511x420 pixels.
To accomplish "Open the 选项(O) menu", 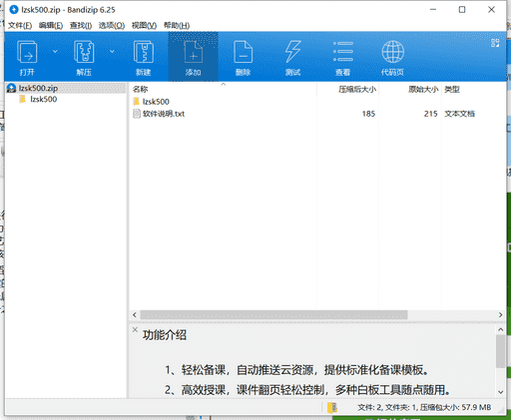I will pos(112,25).
